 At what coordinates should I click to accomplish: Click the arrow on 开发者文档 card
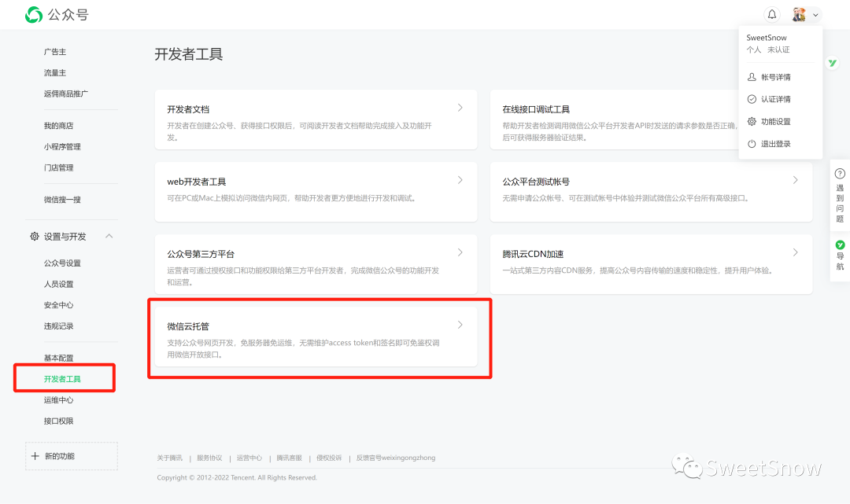(460, 108)
